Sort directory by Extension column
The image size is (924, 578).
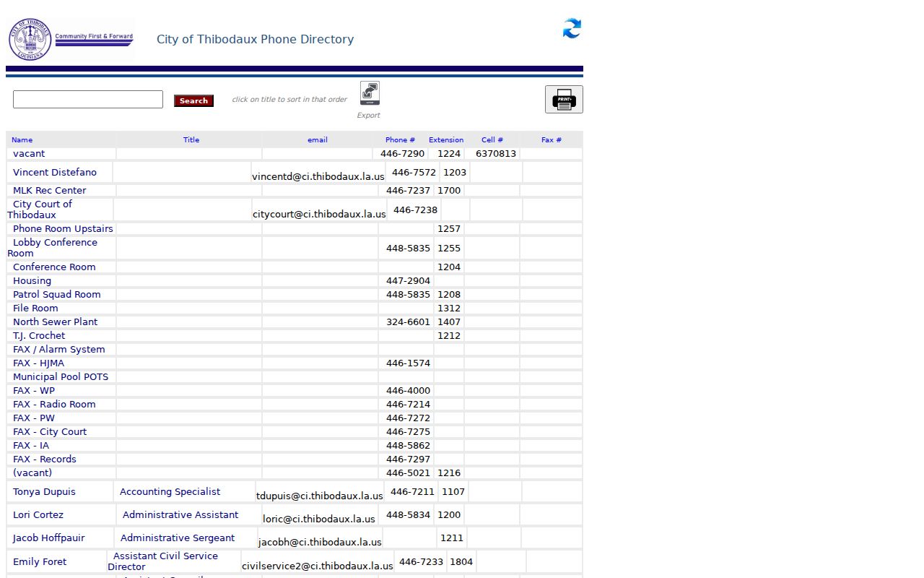(446, 140)
